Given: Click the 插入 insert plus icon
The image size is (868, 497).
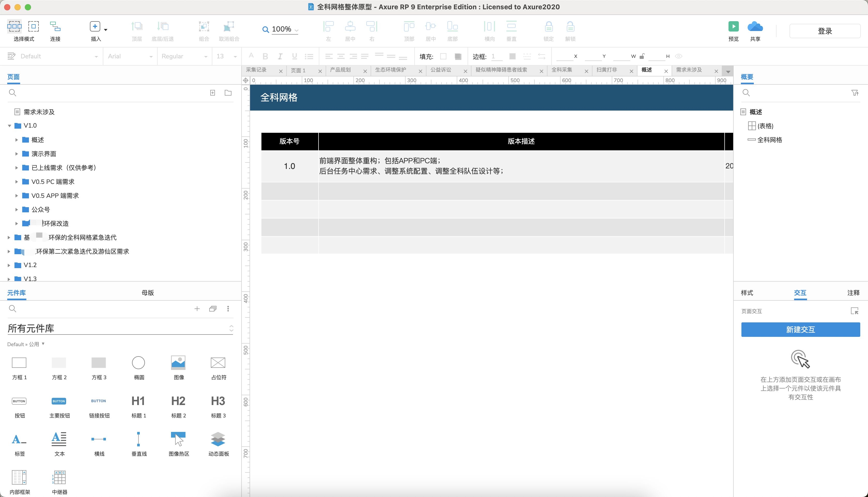Looking at the screenshot, I should tap(95, 26).
